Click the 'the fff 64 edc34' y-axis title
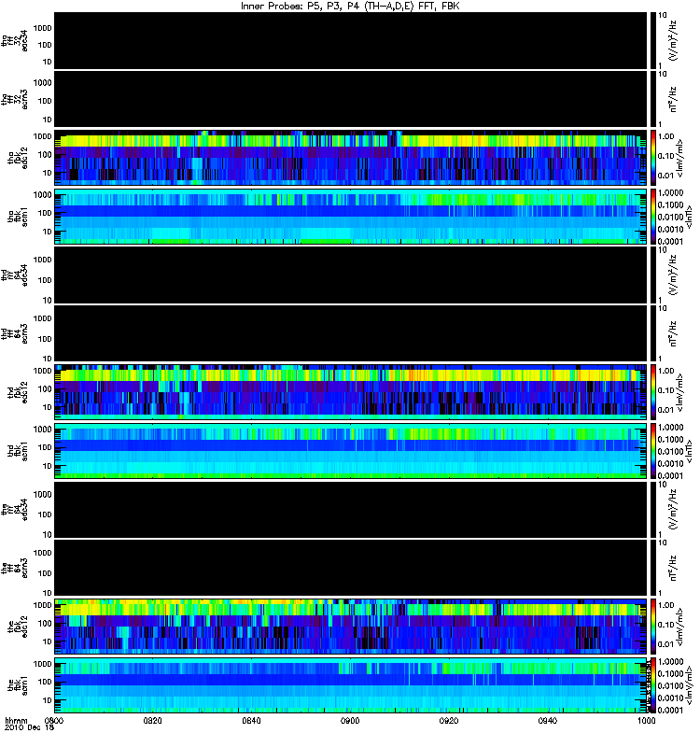This screenshot has width=700, height=747. pyautogui.click(x=15, y=509)
